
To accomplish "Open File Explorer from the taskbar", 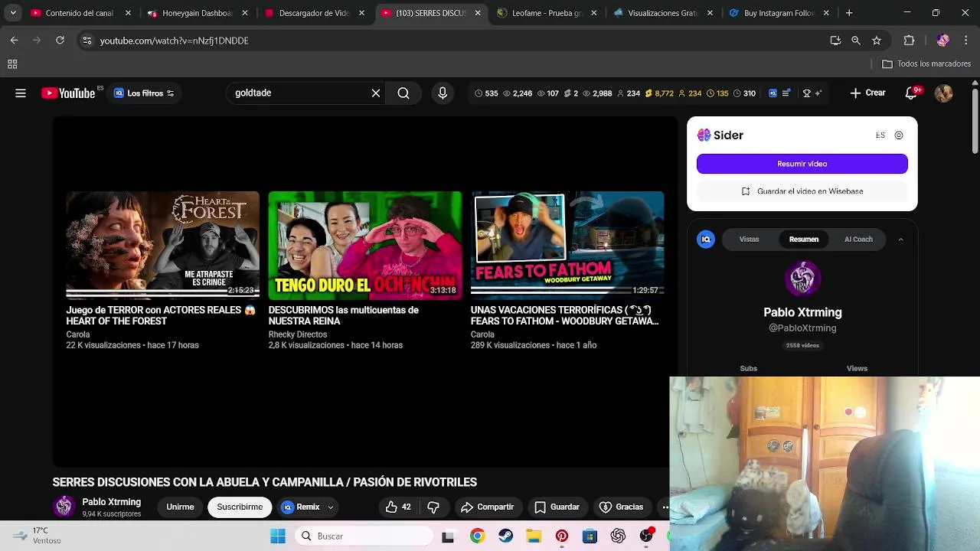I will [534, 536].
